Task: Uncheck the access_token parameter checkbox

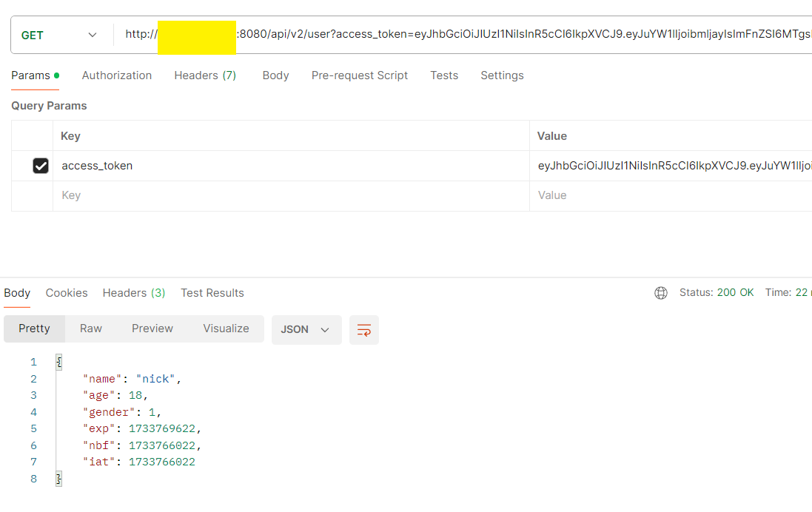Action: [x=41, y=166]
